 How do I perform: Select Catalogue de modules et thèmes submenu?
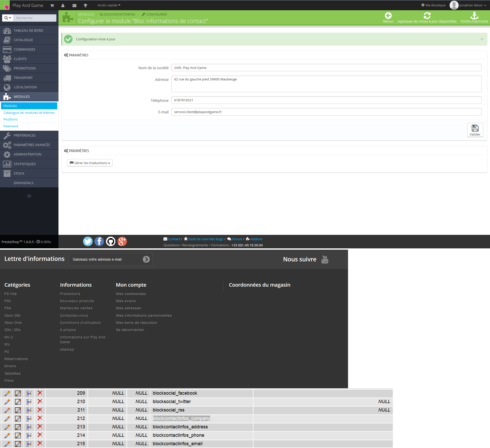click(x=29, y=113)
